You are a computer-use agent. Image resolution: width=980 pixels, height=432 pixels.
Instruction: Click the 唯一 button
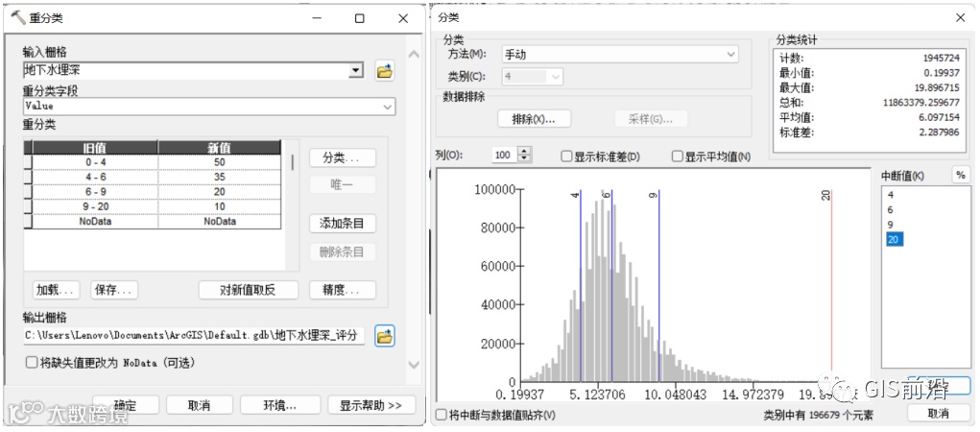(343, 184)
